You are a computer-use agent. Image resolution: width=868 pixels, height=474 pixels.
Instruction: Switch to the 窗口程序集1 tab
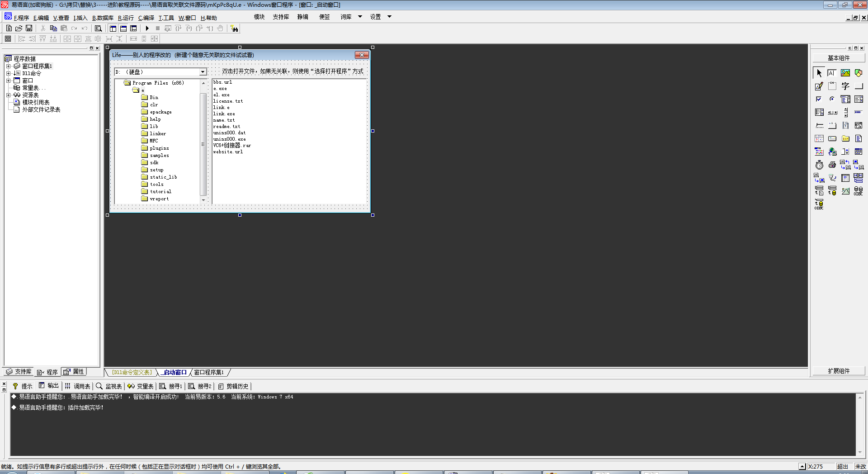(209, 372)
